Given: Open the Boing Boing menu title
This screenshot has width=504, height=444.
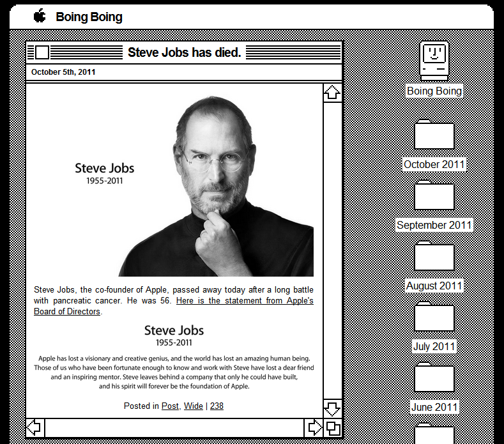Looking at the screenshot, I should coord(89,17).
